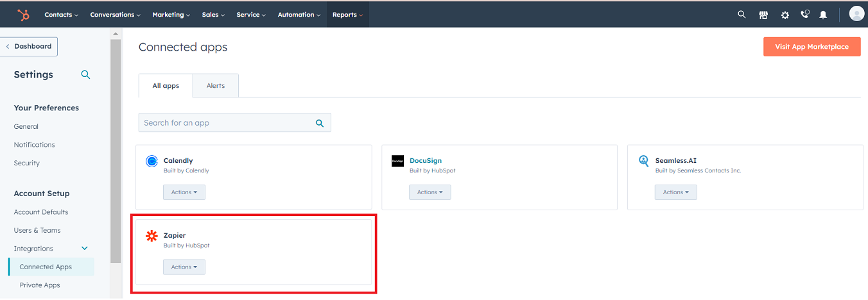The width and height of the screenshot is (868, 300).
Task: Select Integrations in sidebar
Action: pyautogui.click(x=33, y=249)
